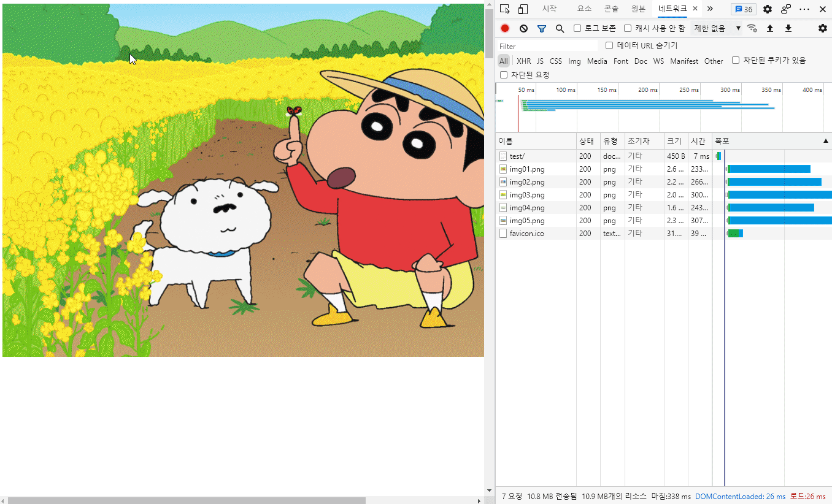832x504 pixels.
Task: Select img04.png request row
Action: point(664,208)
